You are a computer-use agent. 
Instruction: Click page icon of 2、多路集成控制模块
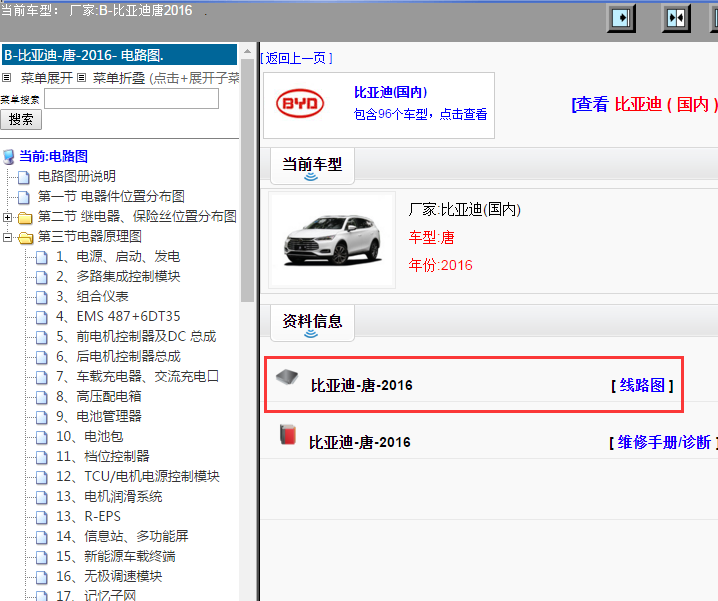(42, 277)
